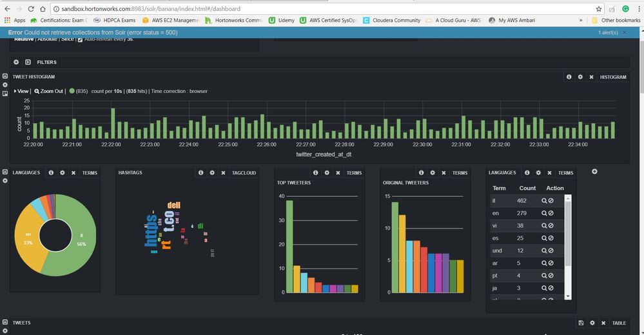This screenshot has width=644, height=335.
Task: Dismiss the Solr error alert banner
Action: [x=625, y=32]
